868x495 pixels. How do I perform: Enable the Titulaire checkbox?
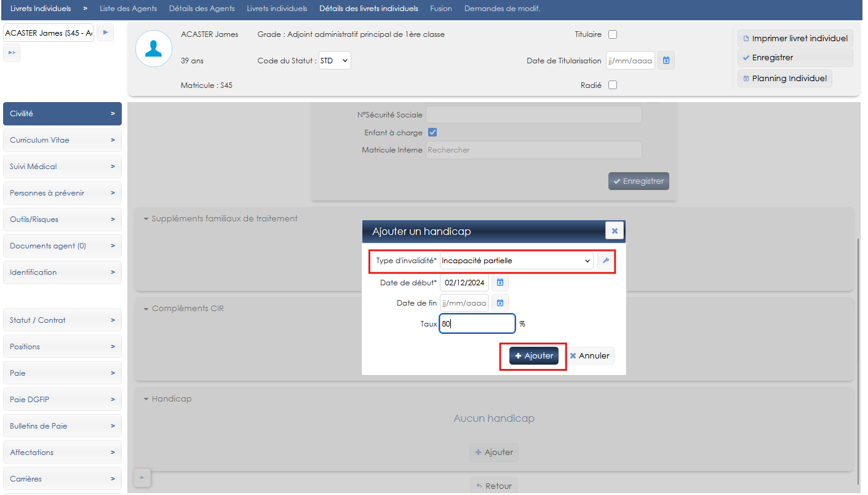(612, 34)
